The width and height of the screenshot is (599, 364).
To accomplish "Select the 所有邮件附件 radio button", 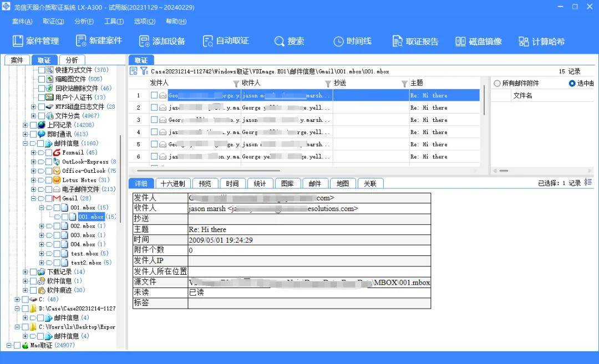I will coord(497,83).
